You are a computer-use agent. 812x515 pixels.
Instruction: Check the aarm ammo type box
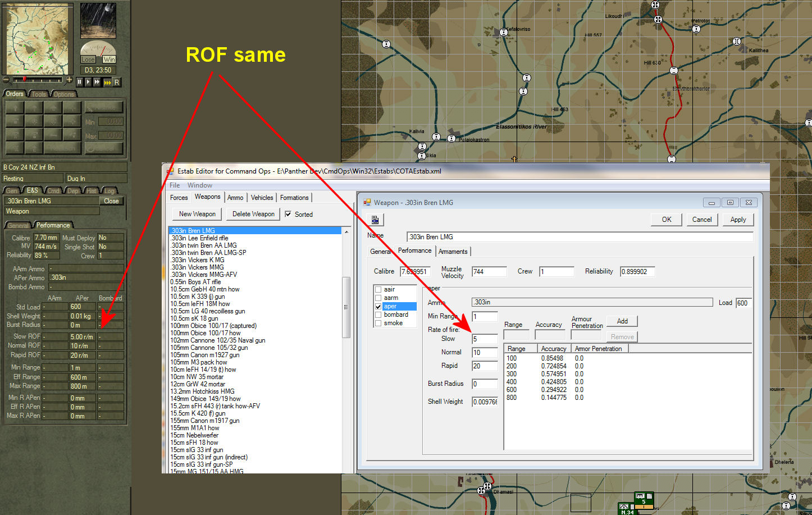[x=378, y=298]
